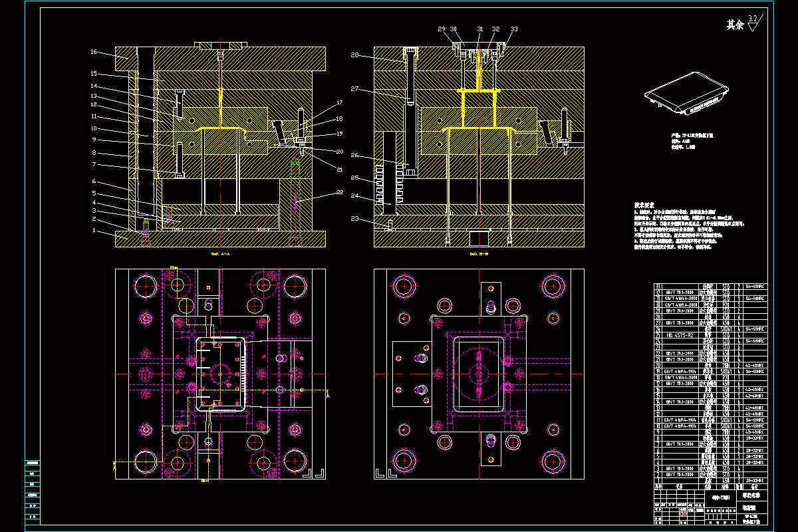The width and height of the screenshot is (798, 532).
Task: Pick part callout number 20
Action: [x=339, y=152]
